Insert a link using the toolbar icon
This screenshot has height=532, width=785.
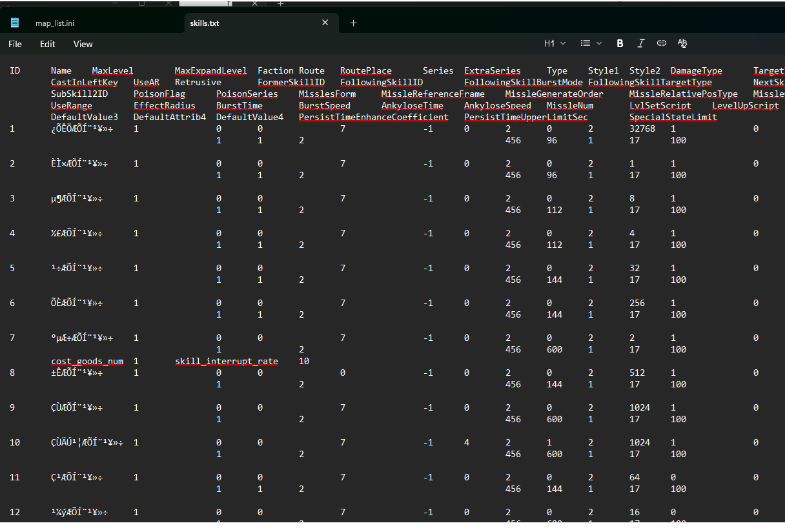point(661,43)
